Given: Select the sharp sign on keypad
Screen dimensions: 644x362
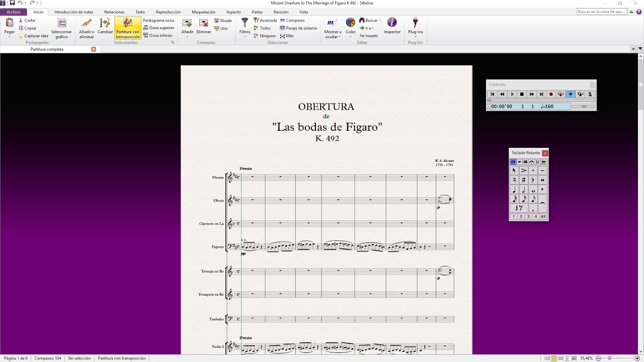Looking at the screenshot, I should 523,180.
